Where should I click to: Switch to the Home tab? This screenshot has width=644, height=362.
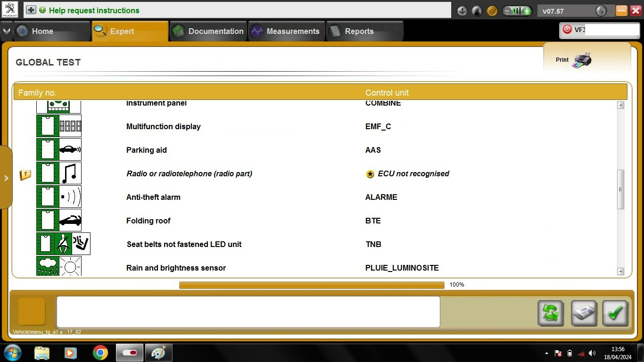click(x=52, y=31)
